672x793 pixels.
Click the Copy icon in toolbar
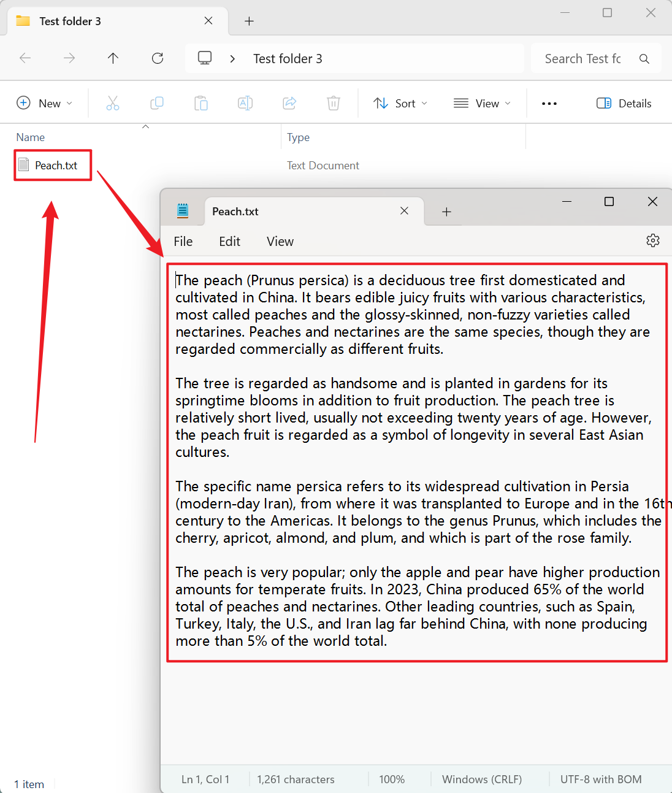coord(157,103)
